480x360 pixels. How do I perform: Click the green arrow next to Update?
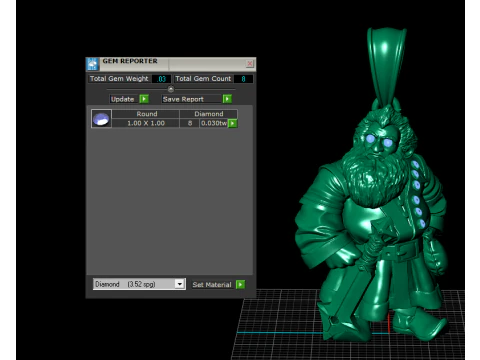click(144, 99)
